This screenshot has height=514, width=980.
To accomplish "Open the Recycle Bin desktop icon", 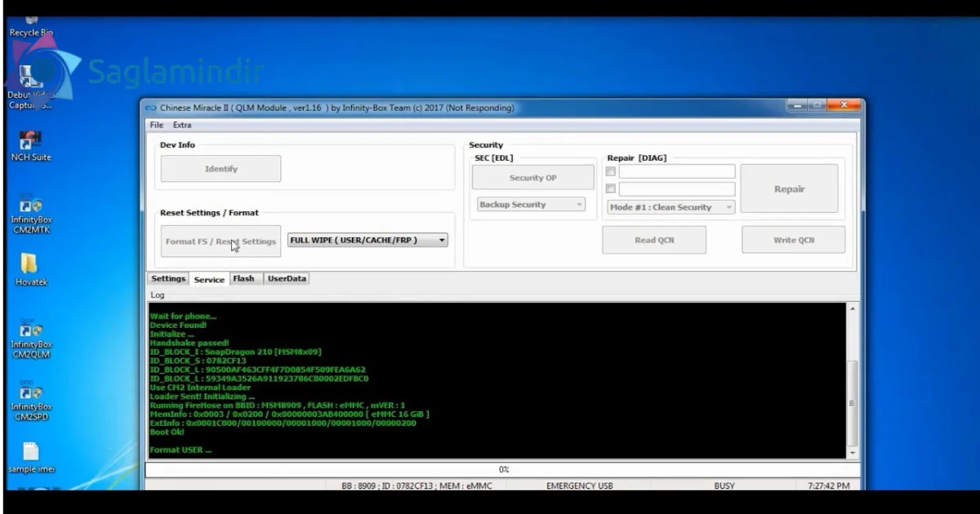I will [x=30, y=27].
